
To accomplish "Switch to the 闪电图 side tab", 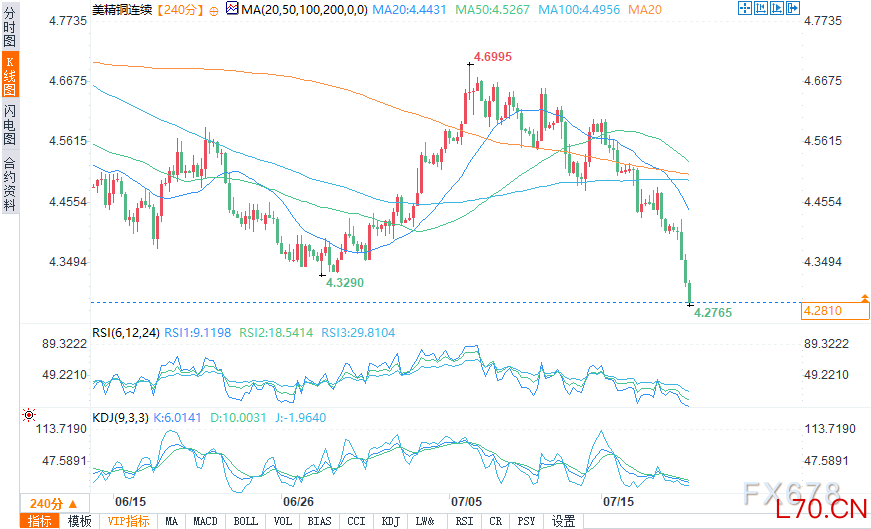I will 10,125.
